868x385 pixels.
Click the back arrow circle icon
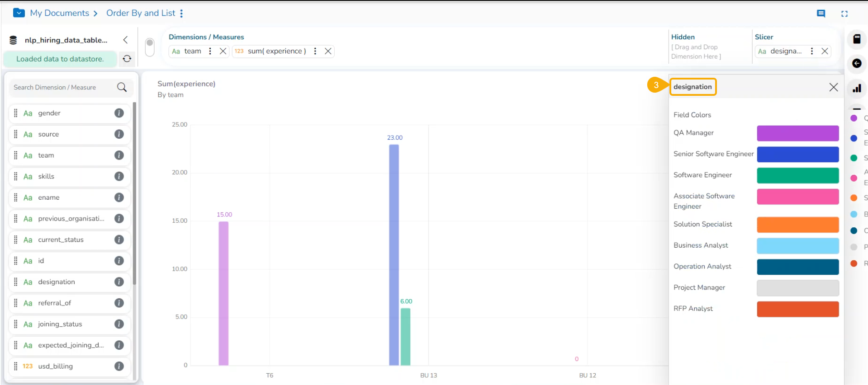[x=857, y=63]
